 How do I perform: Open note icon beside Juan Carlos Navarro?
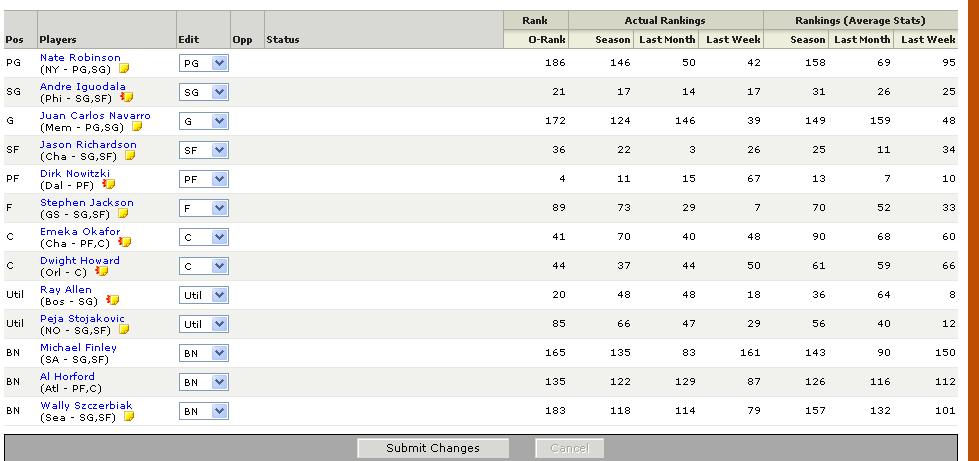click(137, 127)
